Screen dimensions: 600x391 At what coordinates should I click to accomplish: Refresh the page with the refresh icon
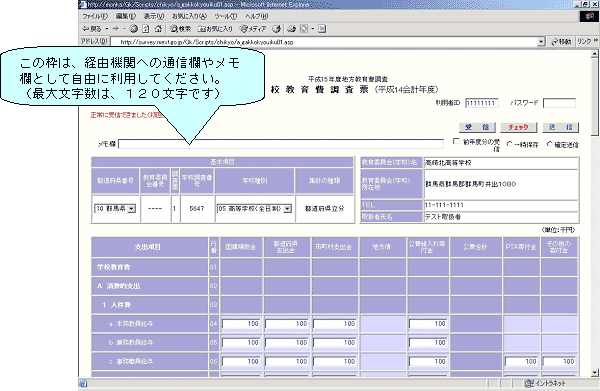point(146,29)
